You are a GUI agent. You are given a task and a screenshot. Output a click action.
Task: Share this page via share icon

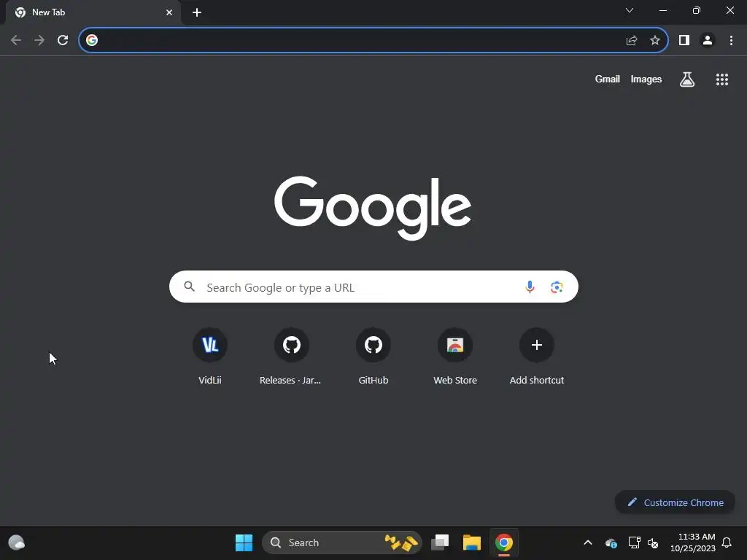[632, 41]
